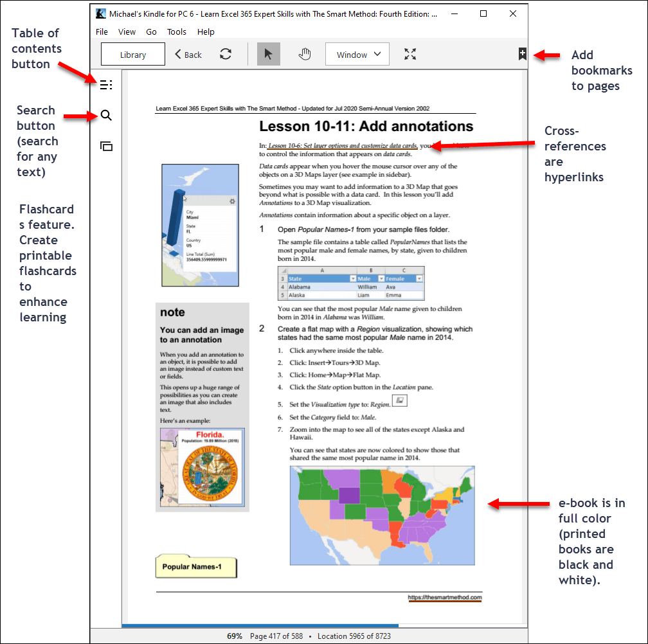Click 'Page 417 of 588' in status bar
Image resolution: width=648 pixels, height=644 pixels.
point(276,636)
